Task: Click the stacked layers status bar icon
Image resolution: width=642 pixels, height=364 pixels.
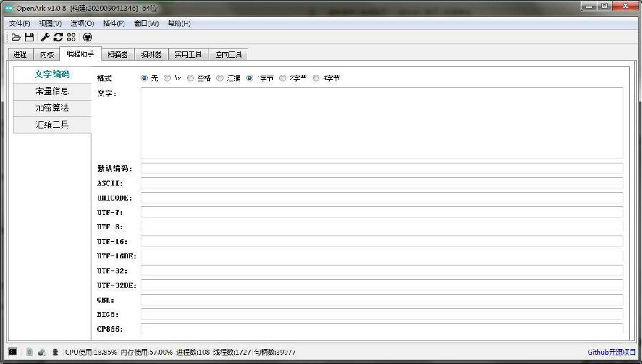Action: click(x=55, y=352)
